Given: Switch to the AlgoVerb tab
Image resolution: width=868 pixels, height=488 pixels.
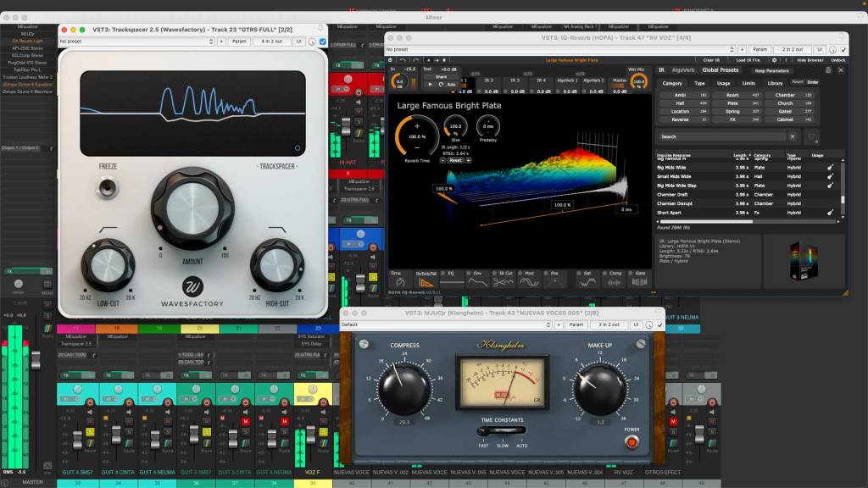Looking at the screenshot, I should [682, 70].
